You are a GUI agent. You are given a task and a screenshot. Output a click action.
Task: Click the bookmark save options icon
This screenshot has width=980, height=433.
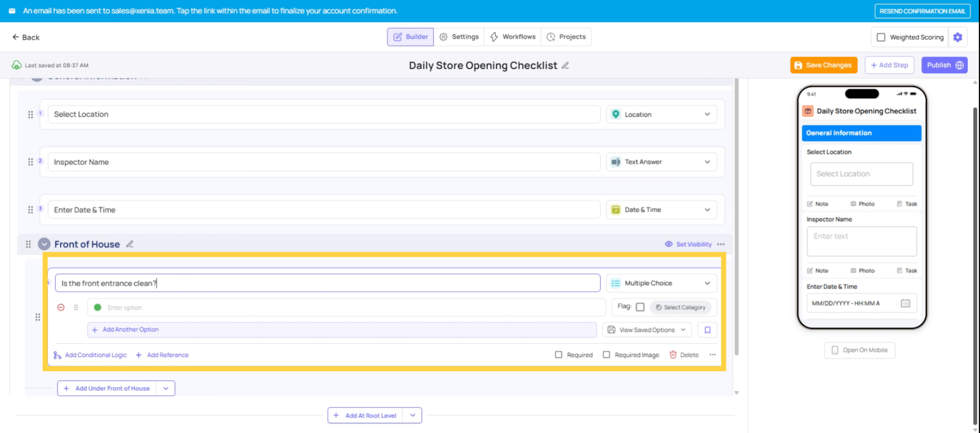coord(707,330)
